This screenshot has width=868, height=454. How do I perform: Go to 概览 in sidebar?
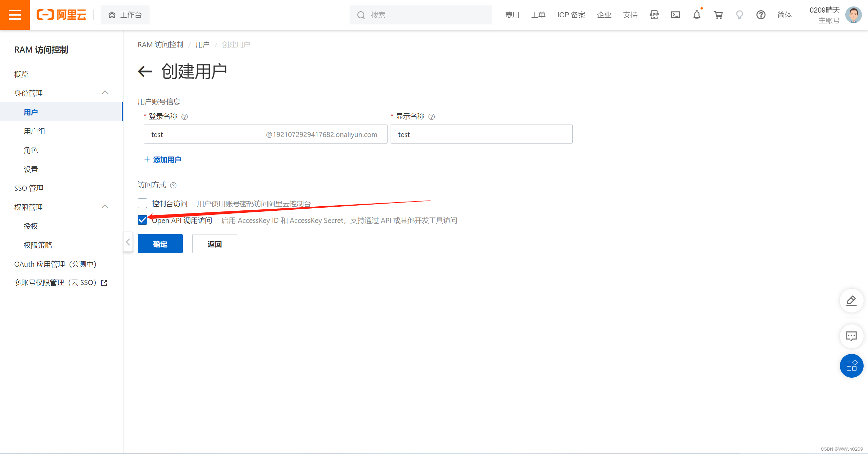pyautogui.click(x=21, y=74)
